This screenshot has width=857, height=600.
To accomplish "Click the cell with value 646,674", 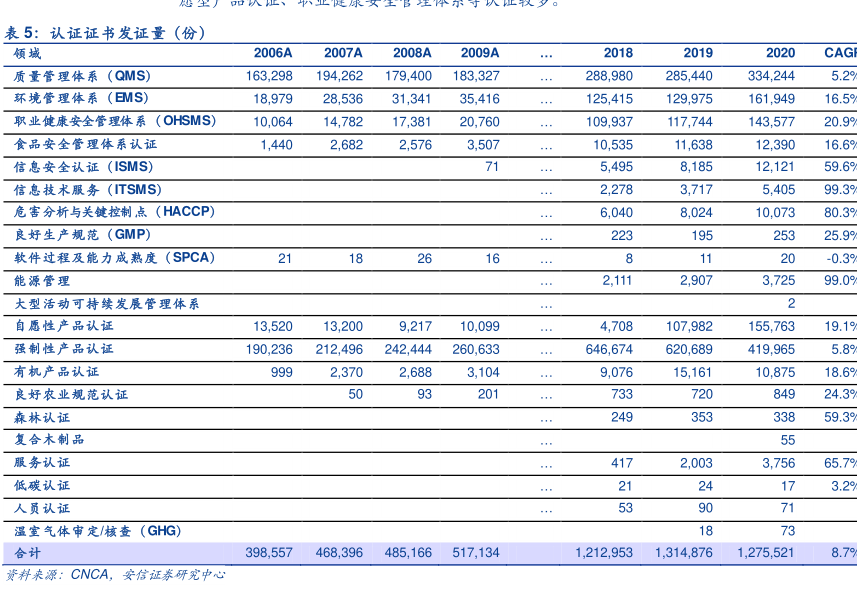I will tap(608, 349).
